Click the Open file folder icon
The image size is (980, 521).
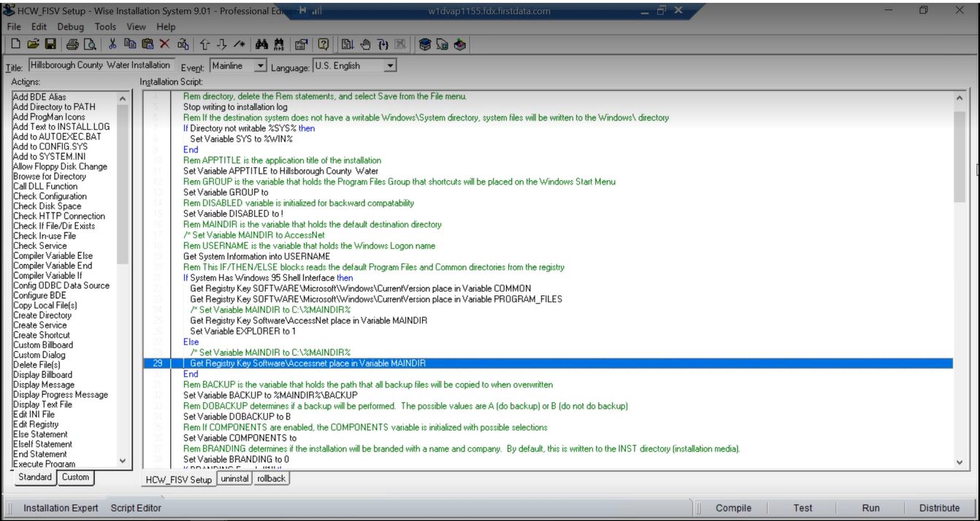tap(34, 45)
